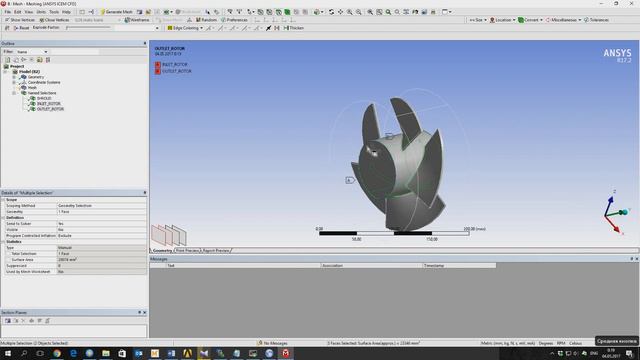Expand the Geometry tree node

[14, 77]
